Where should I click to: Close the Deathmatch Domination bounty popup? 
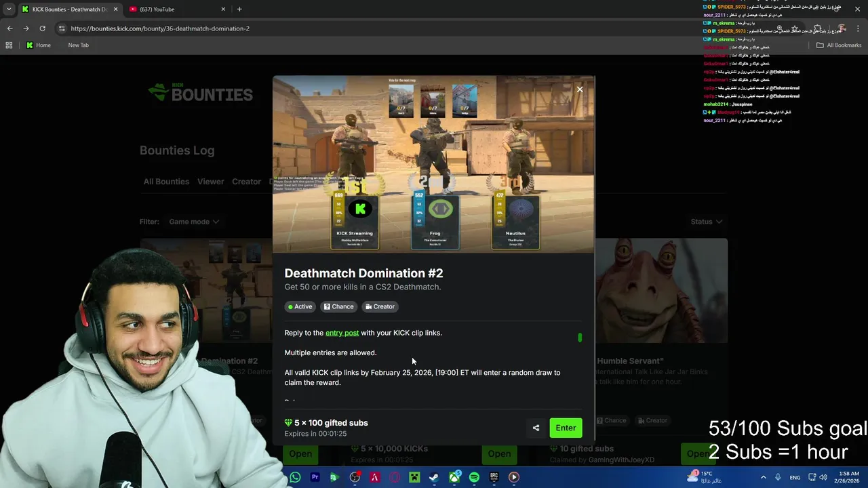pos(580,89)
